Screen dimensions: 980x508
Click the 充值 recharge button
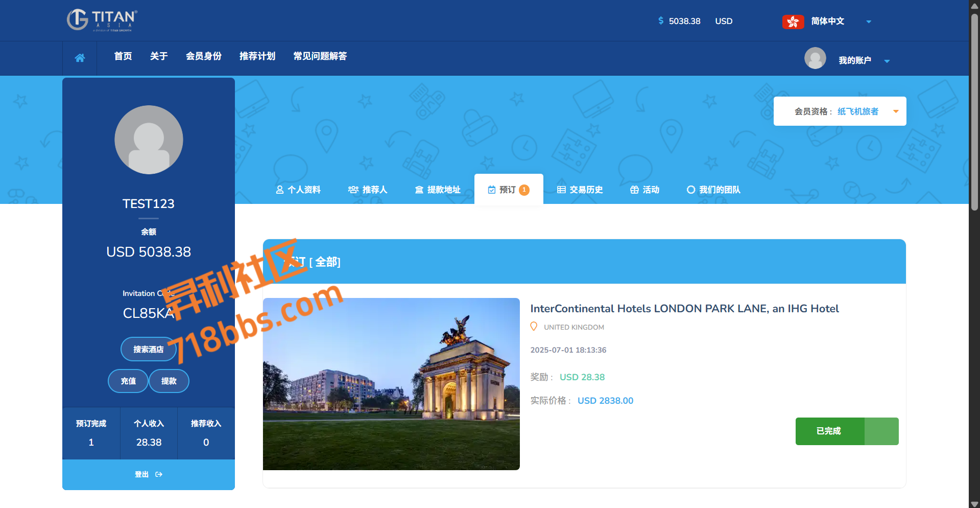[128, 381]
